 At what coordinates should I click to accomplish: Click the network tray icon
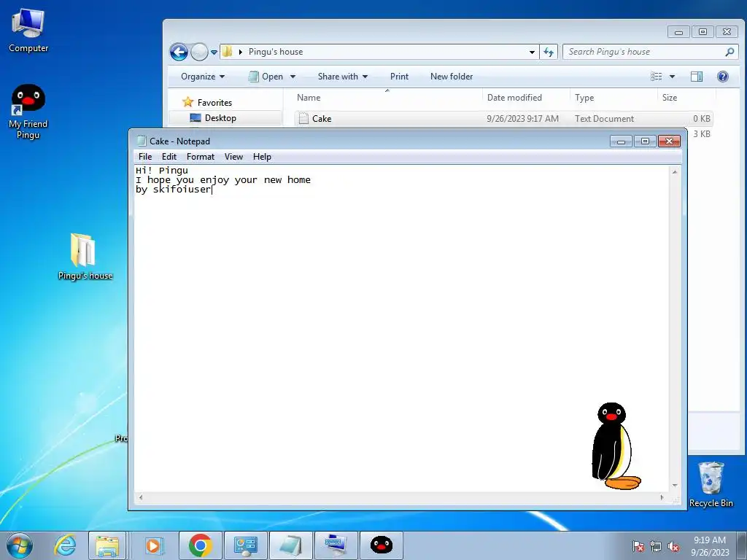pyautogui.click(x=656, y=546)
